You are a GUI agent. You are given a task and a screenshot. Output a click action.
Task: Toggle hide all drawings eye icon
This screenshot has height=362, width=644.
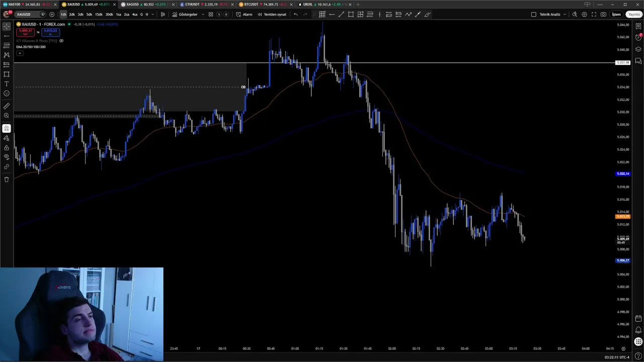7,157
